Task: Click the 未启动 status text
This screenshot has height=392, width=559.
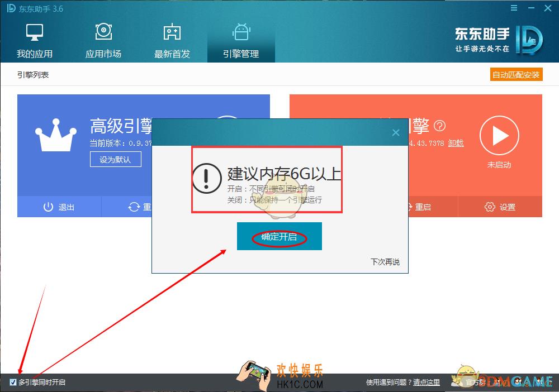Action: click(x=499, y=165)
